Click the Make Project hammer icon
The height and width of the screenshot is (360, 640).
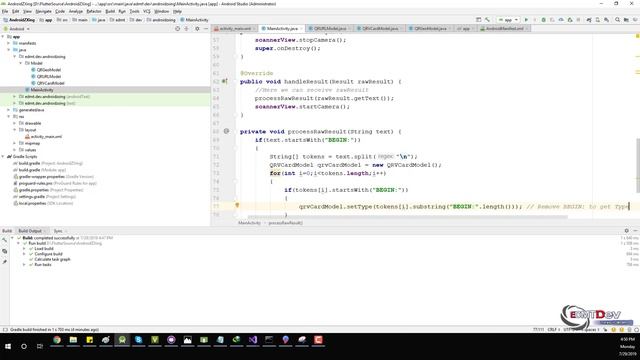[x=487, y=20]
